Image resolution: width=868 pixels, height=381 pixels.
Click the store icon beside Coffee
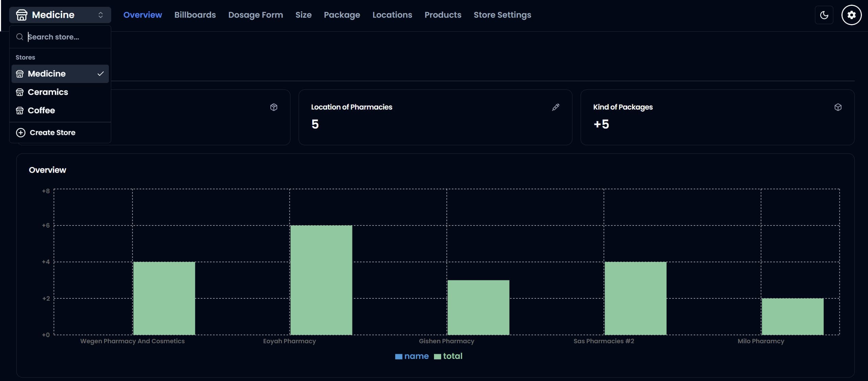(20, 111)
